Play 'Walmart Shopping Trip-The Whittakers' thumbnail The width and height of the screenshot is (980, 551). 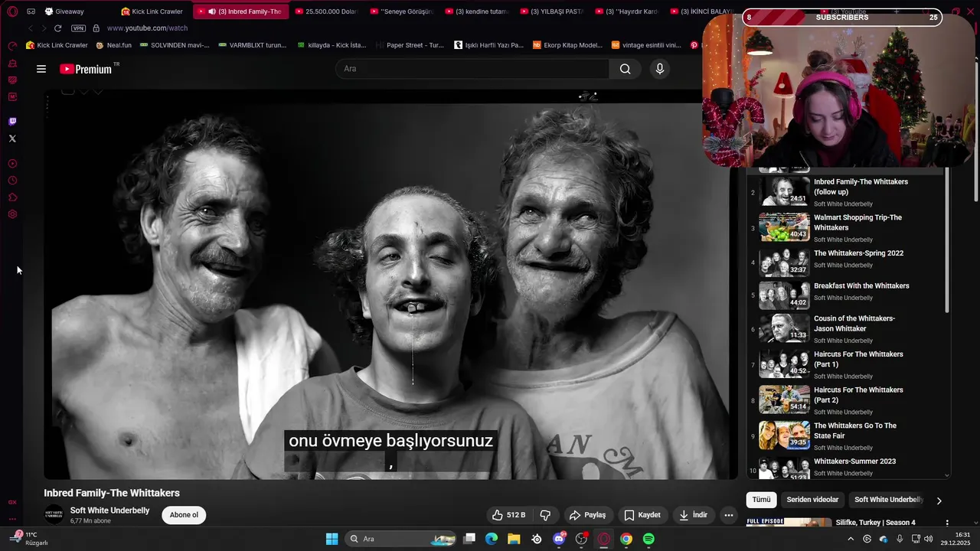[784, 227]
